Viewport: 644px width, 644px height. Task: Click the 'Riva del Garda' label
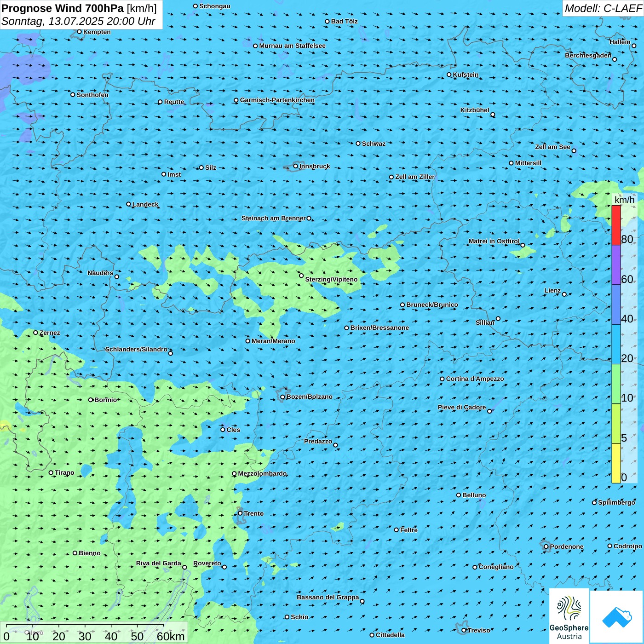[159, 563]
